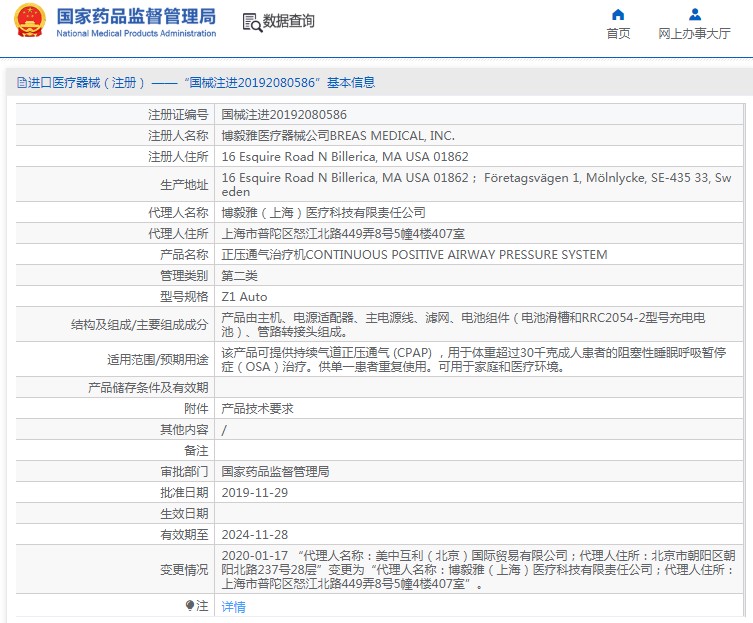Viewport: 753px width, 623px height.
Task: Click the 注册证编号 row label
Action: 178,114
